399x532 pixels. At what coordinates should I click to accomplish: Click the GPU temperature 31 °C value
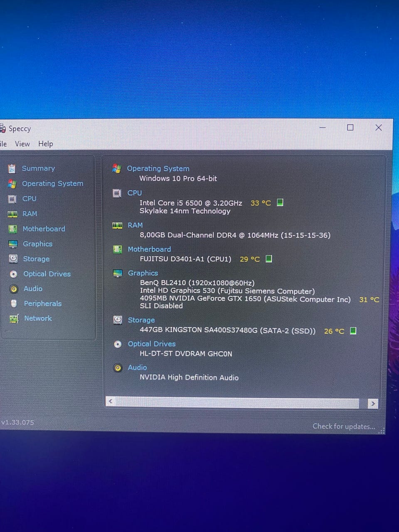369,300
